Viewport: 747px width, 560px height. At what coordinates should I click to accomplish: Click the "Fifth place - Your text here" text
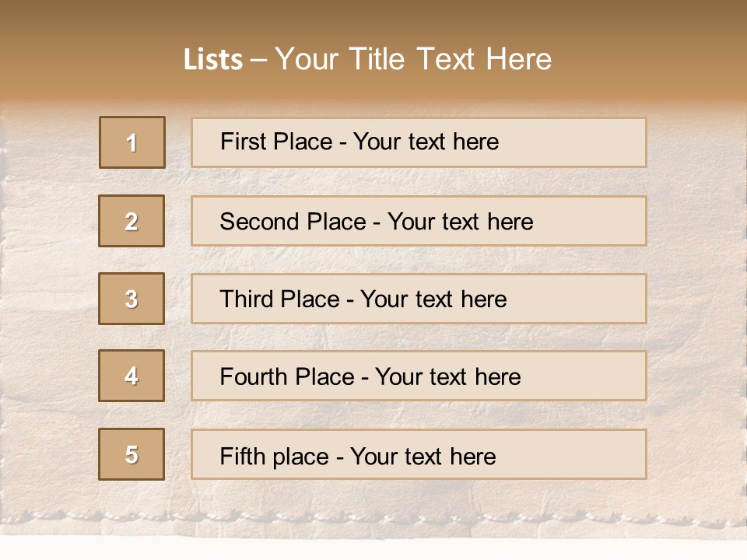click(357, 456)
